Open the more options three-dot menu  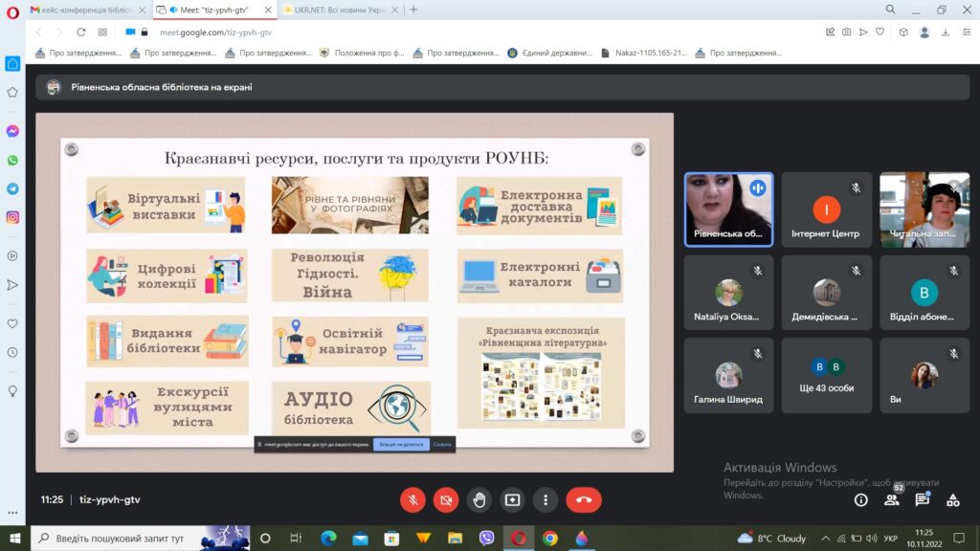(546, 499)
